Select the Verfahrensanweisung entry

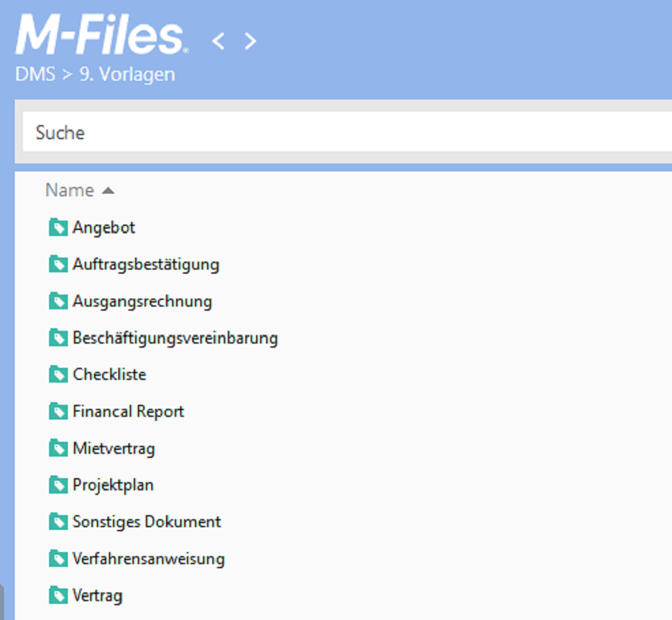coord(149,559)
